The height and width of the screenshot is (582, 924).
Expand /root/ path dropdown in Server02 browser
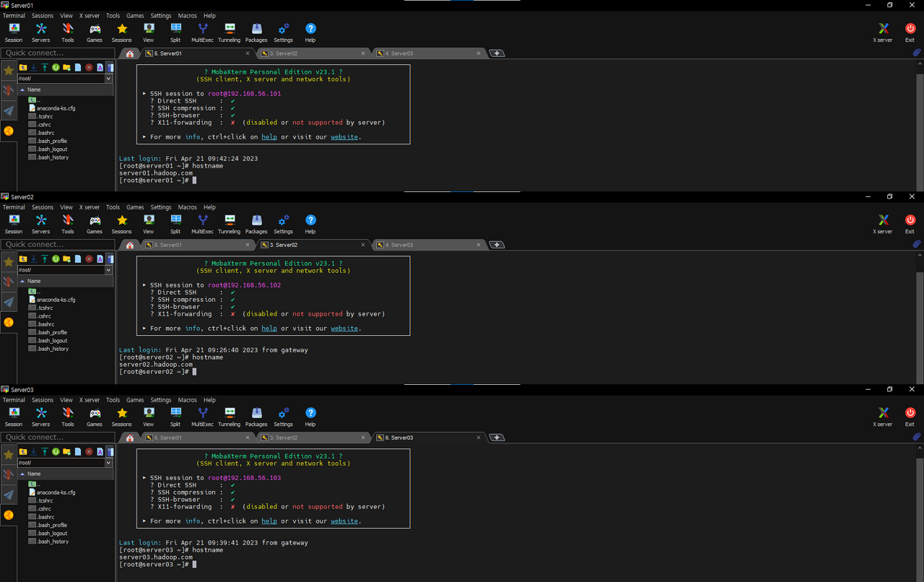109,270
